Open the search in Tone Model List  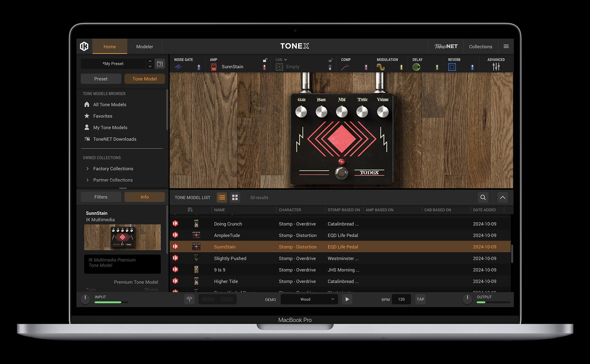click(483, 197)
